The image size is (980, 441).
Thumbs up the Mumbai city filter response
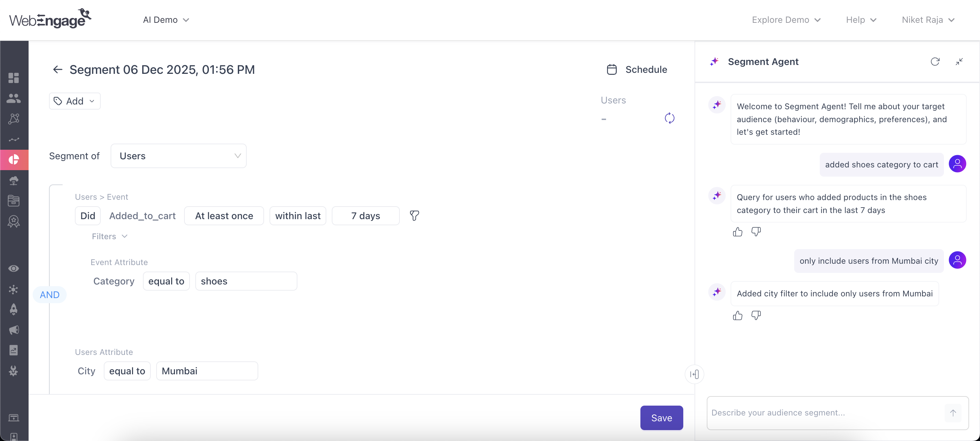point(737,315)
